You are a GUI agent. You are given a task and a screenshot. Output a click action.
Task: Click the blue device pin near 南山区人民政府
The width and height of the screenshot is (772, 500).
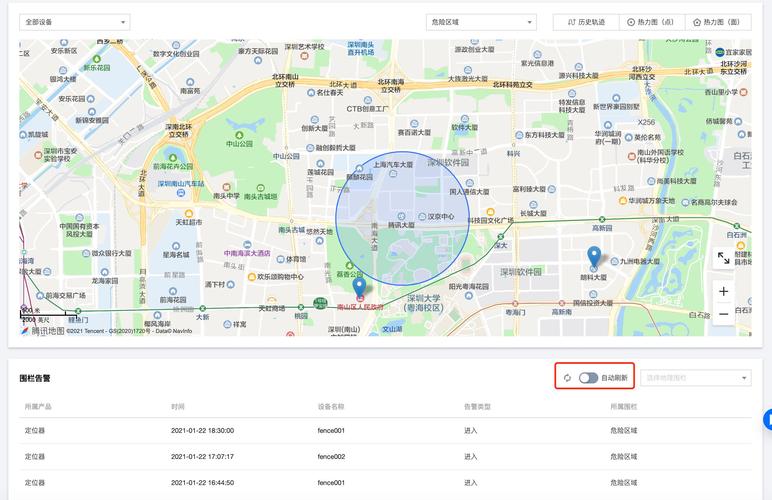360,287
